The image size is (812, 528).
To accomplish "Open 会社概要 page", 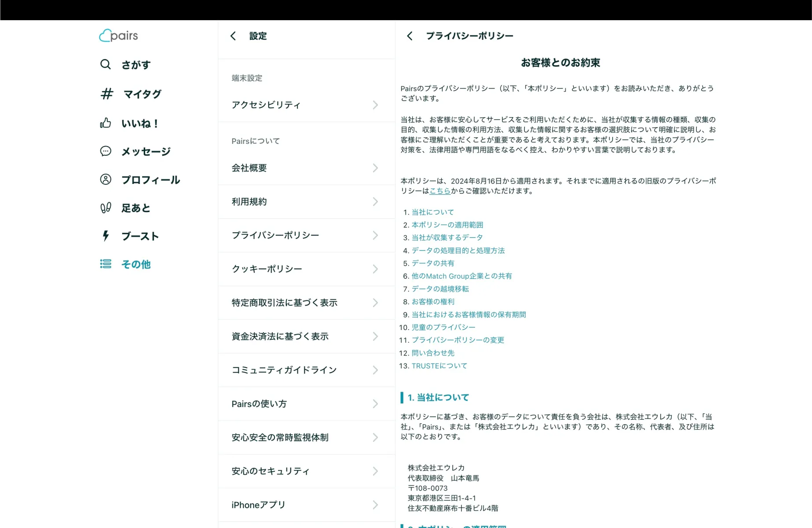I will (307, 168).
